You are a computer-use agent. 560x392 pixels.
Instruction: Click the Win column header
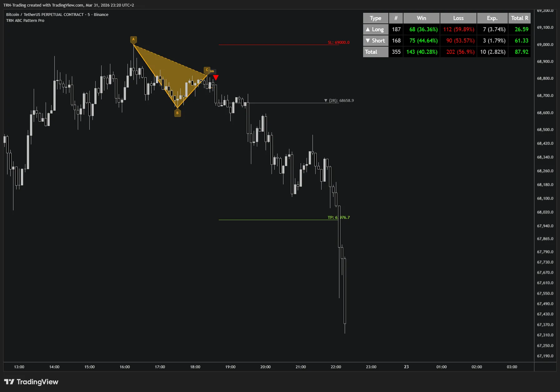click(x=421, y=18)
